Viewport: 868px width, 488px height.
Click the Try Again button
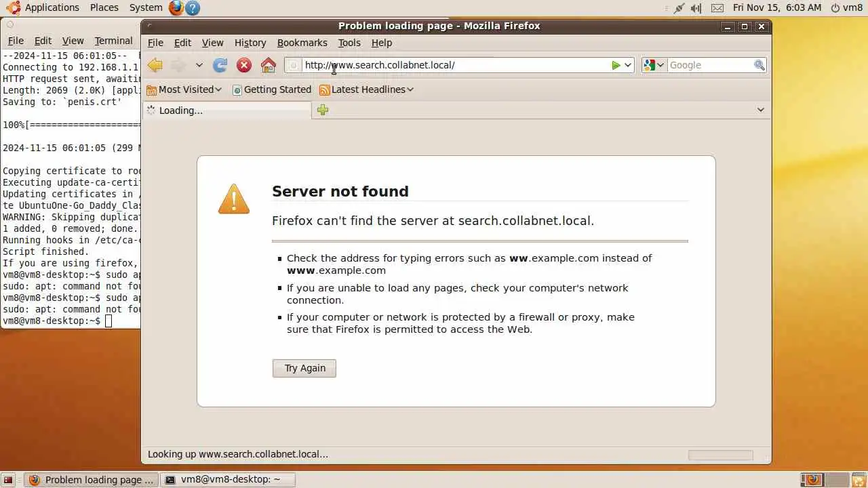click(304, 368)
